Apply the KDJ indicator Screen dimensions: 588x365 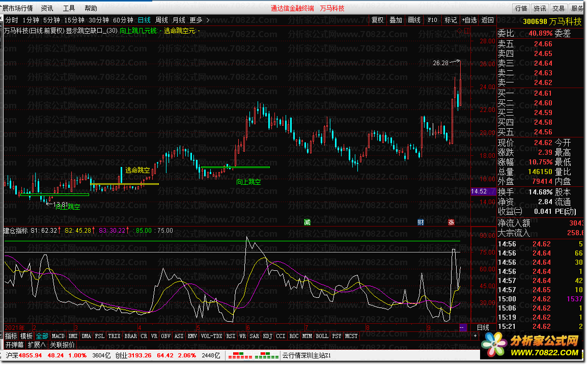(267, 336)
